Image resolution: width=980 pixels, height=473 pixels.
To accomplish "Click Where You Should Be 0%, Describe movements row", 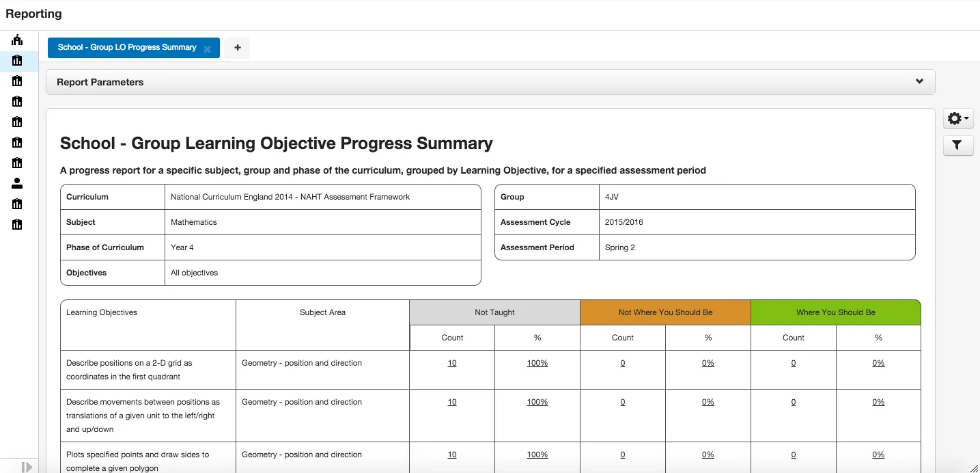I will [x=878, y=402].
